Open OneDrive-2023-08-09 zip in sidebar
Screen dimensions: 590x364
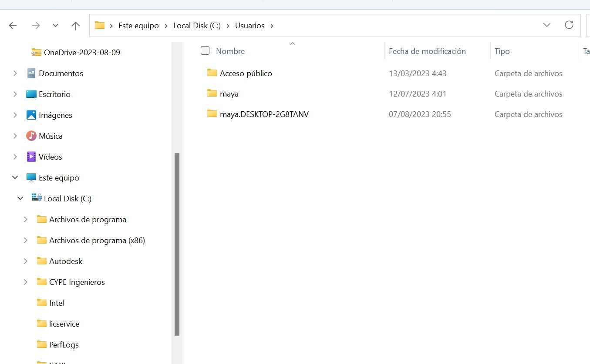(82, 53)
